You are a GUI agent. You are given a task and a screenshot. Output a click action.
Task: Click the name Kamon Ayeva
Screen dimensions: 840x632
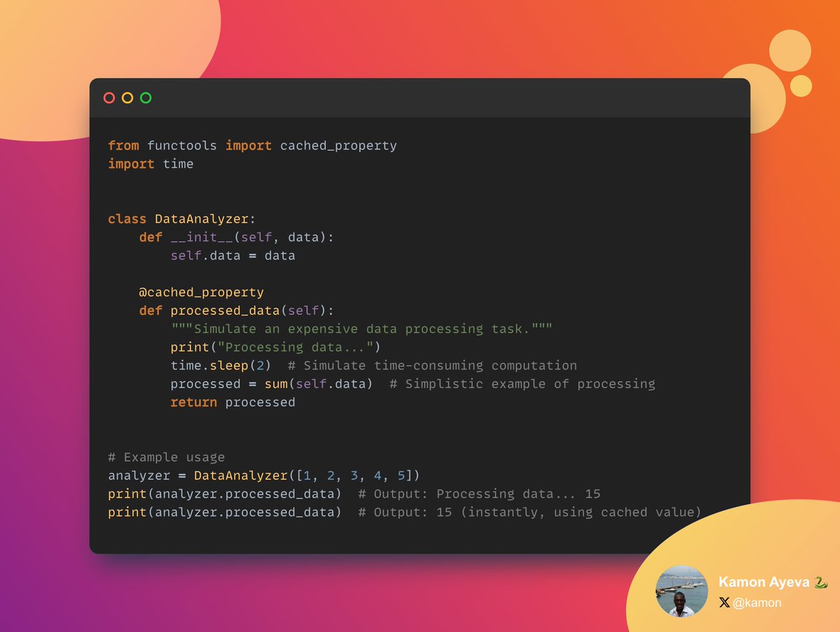(x=764, y=582)
